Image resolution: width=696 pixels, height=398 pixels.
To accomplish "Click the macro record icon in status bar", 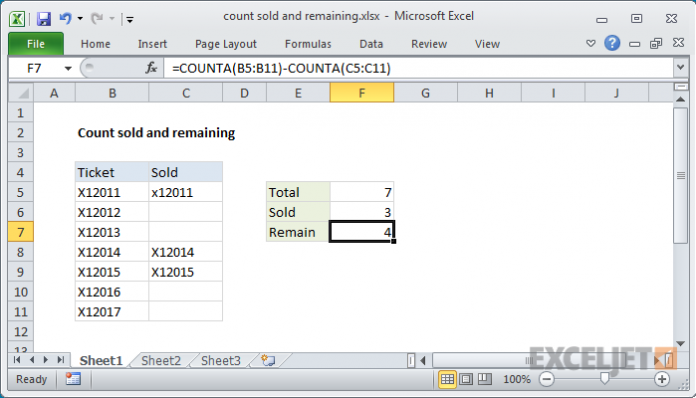I will click(73, 379).
